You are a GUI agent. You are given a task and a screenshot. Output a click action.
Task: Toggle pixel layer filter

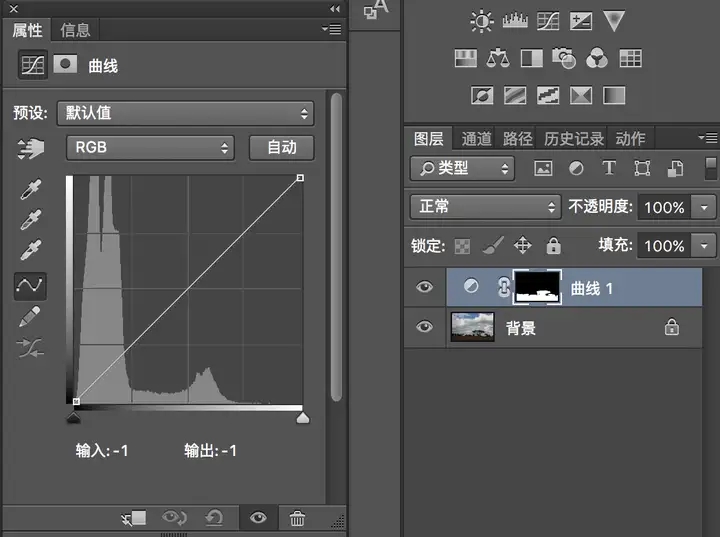543,168
